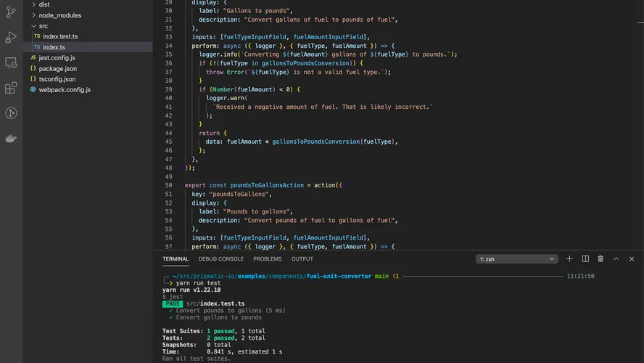644x363 pixels.
Task: Close the terminal panel
Action: coord(632,259)
